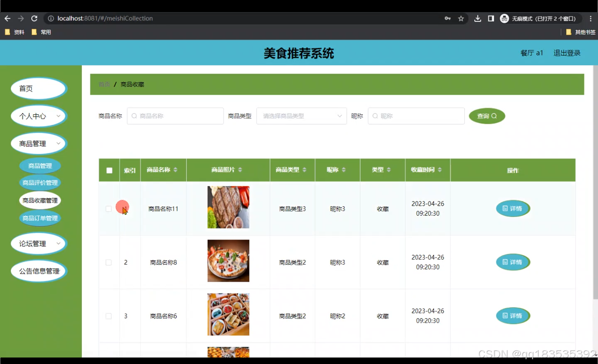Click the 餐厅 a1 user label
Screen dimensions: 598x364
pyautogui.click(x=532, y=53)
